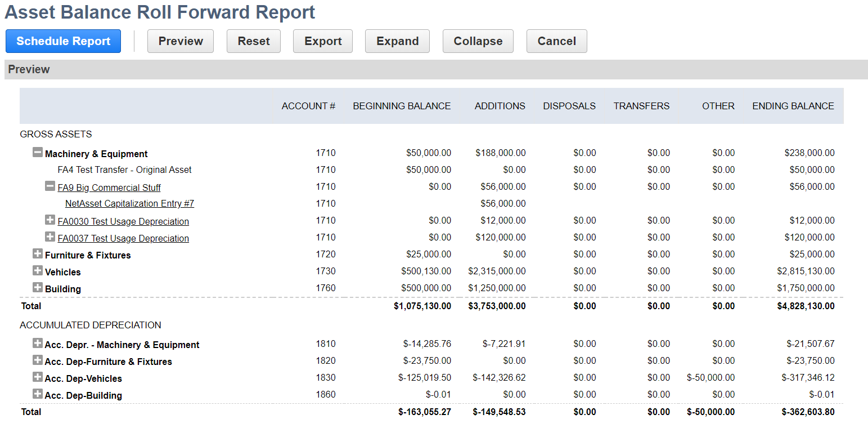Click the Schedule Report button
This screenshot has width=868, height=428.
(63, 41)
